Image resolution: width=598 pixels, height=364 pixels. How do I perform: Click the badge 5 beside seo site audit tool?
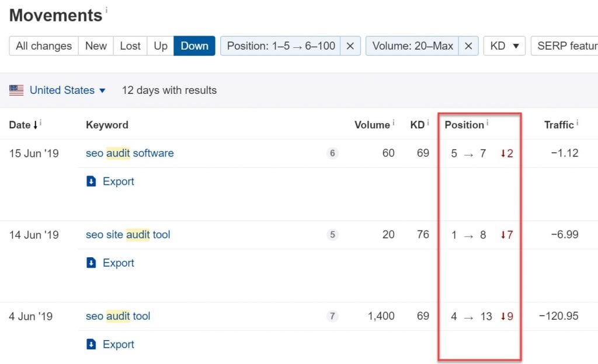tap(332, 235)
